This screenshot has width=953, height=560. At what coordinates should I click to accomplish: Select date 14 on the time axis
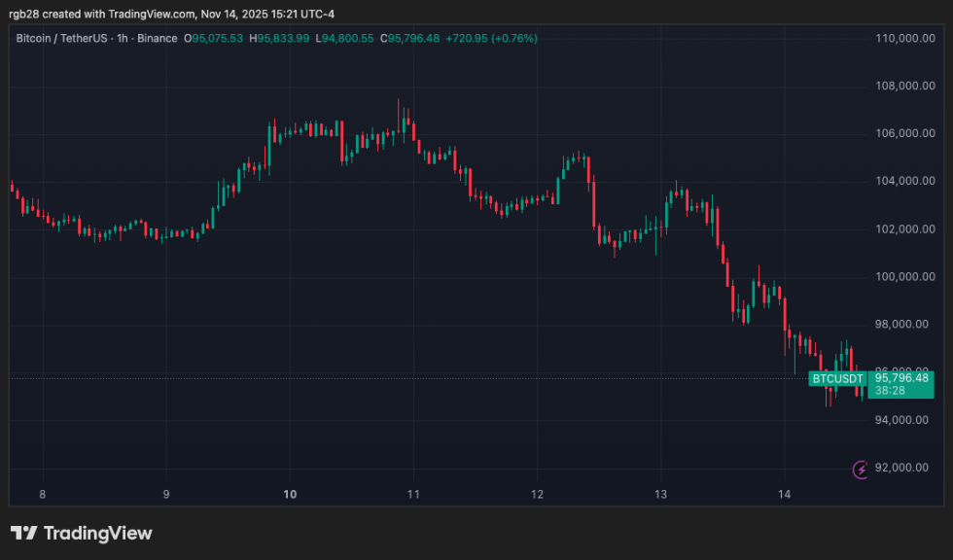tap(784, 495)
